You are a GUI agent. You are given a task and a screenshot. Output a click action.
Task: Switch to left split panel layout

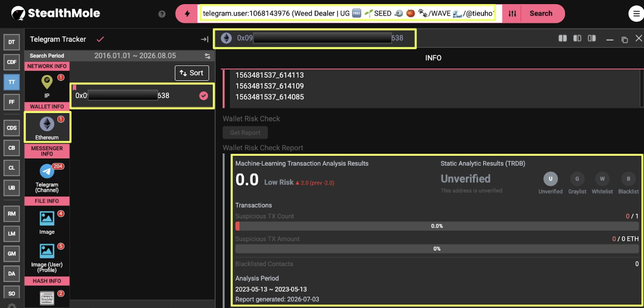tap(563, 38)
